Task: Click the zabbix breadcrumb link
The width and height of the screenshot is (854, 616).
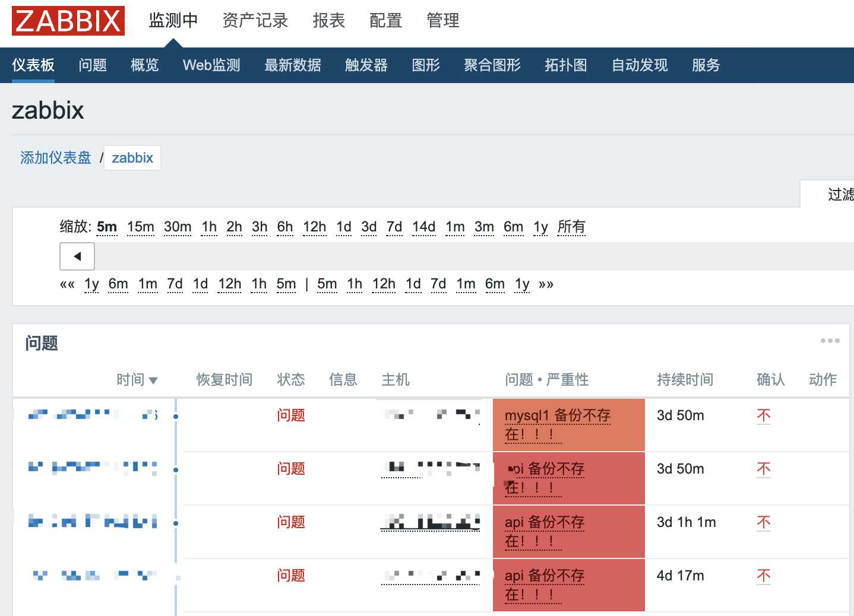Action: [132, 158]
